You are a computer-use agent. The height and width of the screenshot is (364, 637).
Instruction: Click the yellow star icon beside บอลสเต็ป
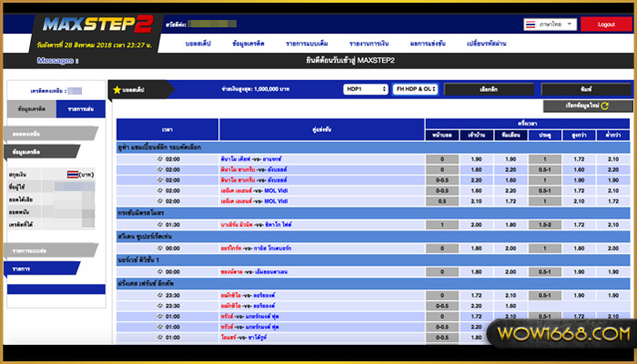pos(116,90)
